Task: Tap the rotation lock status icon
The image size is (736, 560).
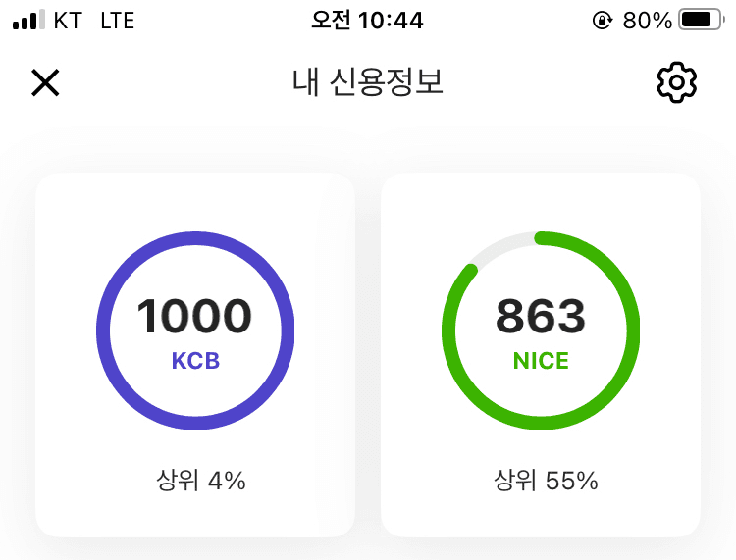Action: [602, 20]
